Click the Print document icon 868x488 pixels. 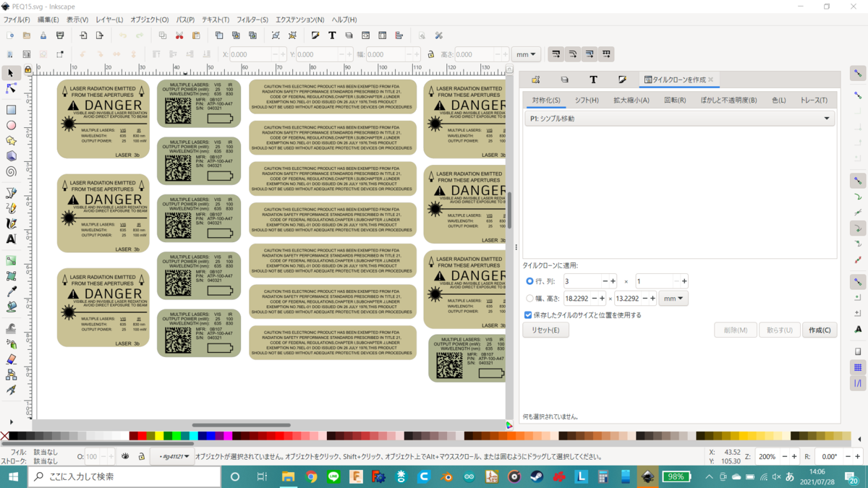click(60, 35)
